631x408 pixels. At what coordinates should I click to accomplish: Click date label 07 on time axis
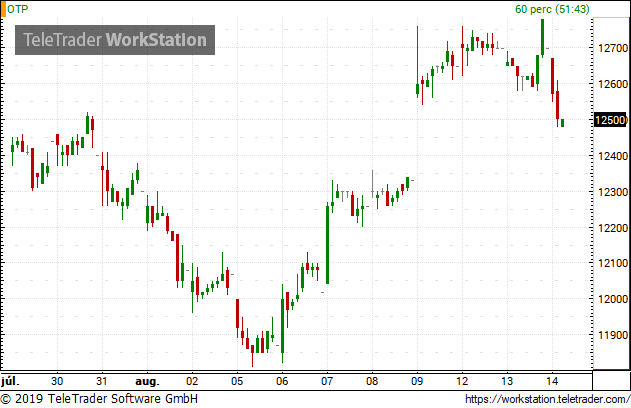click(x=327, y=381)
